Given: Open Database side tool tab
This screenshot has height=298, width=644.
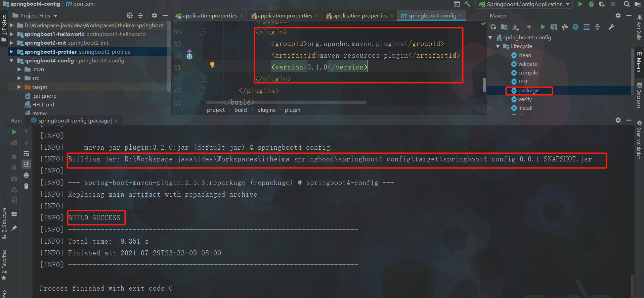Looking at the screenshot, I should [639, 96].
